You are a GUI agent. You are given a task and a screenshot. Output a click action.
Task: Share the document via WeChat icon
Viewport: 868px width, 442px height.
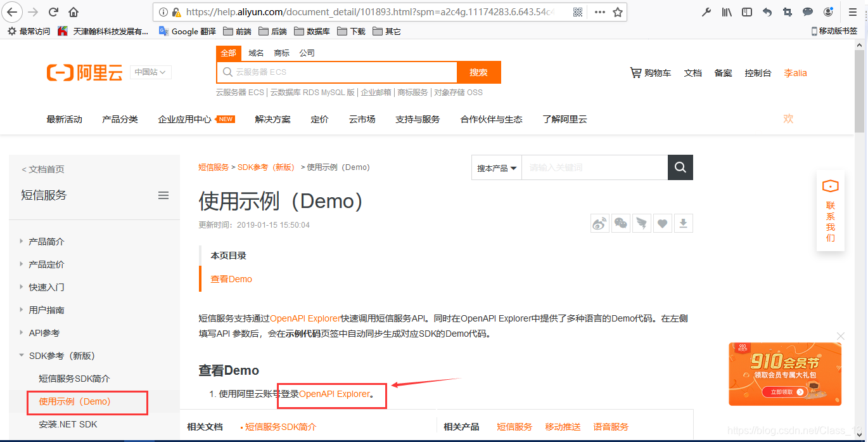[x=621, y=223]
